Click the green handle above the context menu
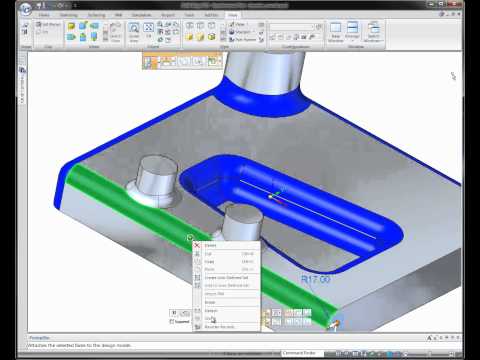480x360 pixels. [190, 237]
